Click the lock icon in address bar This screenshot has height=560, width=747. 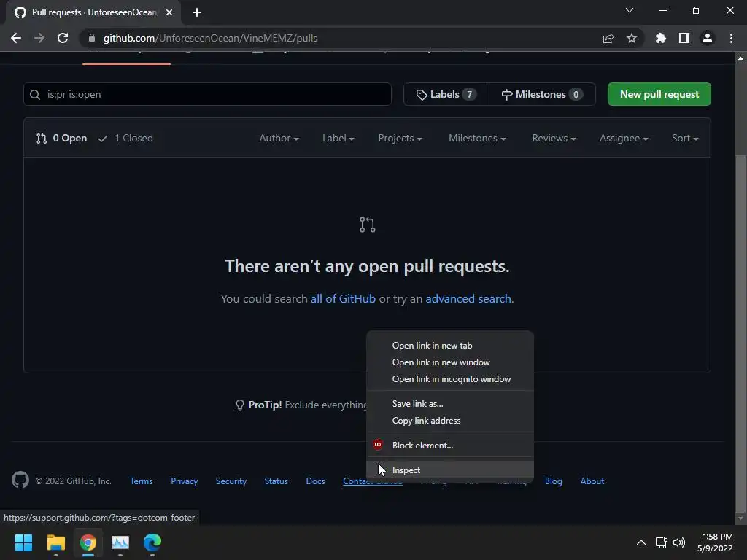click(x=92, y=38)
